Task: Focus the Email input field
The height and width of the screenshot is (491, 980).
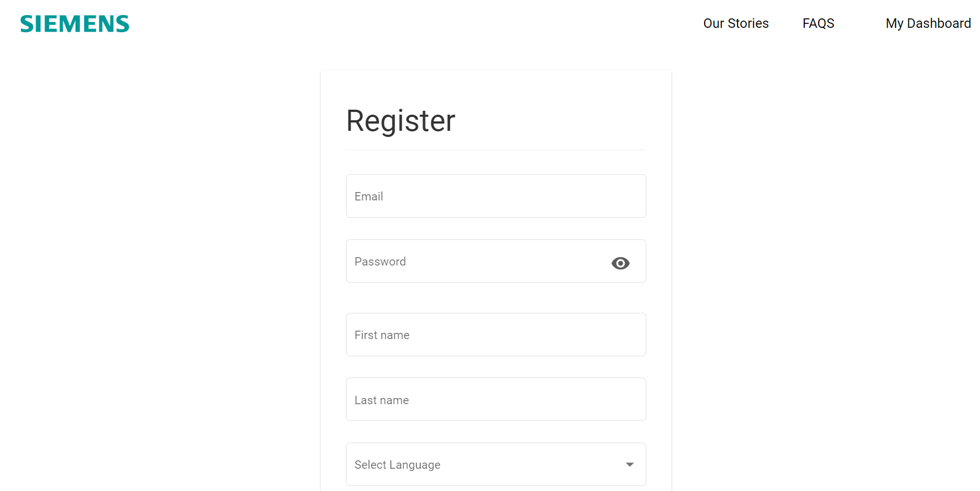Action: (x=495, y=196)
